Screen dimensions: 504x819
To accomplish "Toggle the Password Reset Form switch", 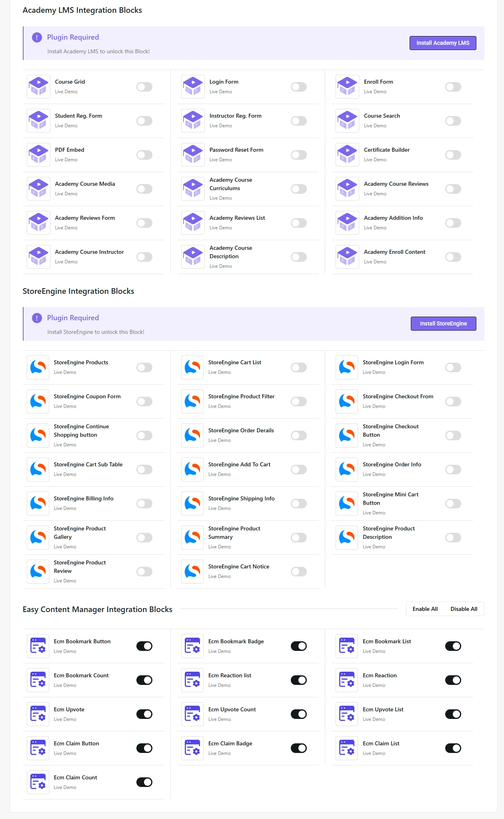I will (299, 155).
